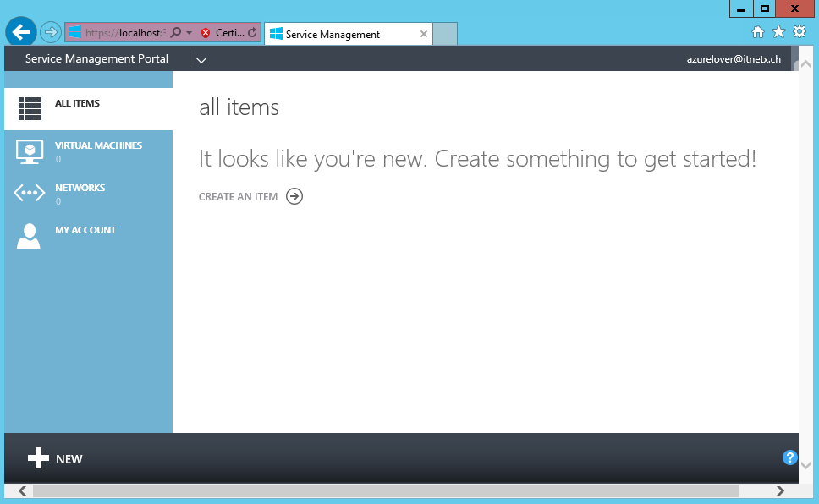Open My Account person icon
The height and width of the screenshot is (504, 819).
click(x=29, y=236)
